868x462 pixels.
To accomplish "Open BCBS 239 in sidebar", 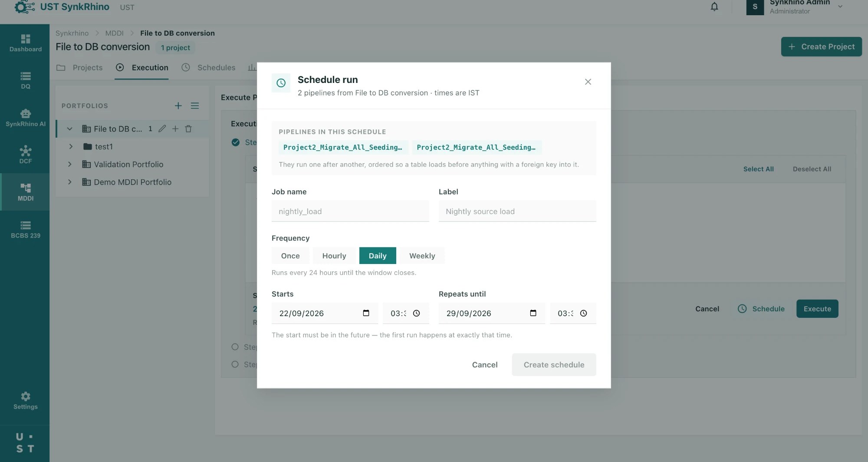I will coord(26,229).
